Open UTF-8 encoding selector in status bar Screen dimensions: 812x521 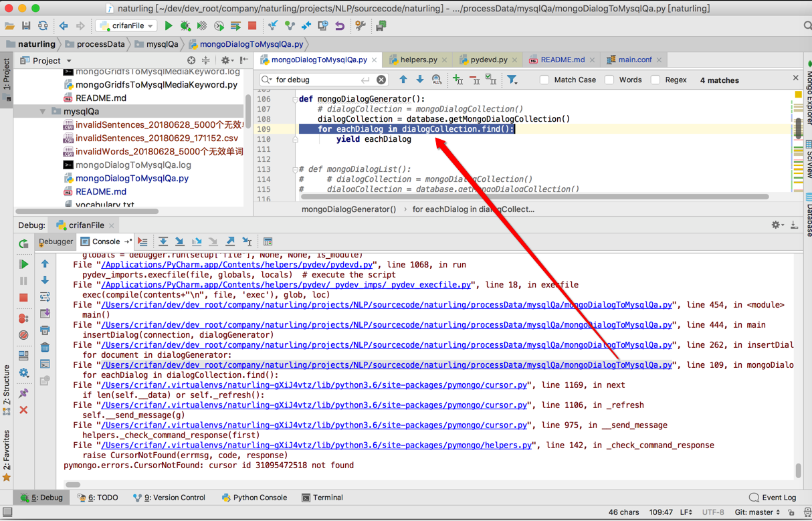tap(713, 512)
